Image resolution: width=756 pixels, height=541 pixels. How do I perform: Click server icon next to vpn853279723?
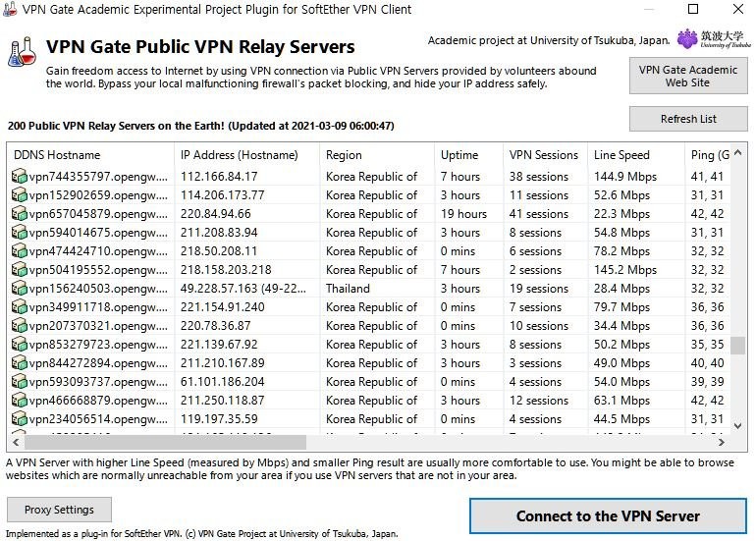coord(19,345)
